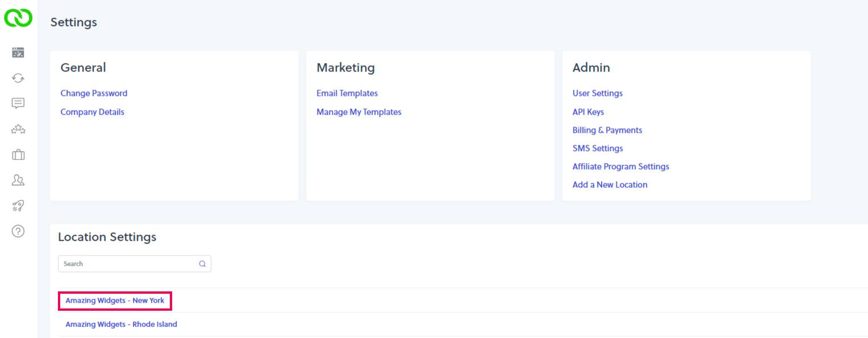Screen dimensions: 868x338
Task: Click the three stars reviews icon
Action: [x=18, y=130]
